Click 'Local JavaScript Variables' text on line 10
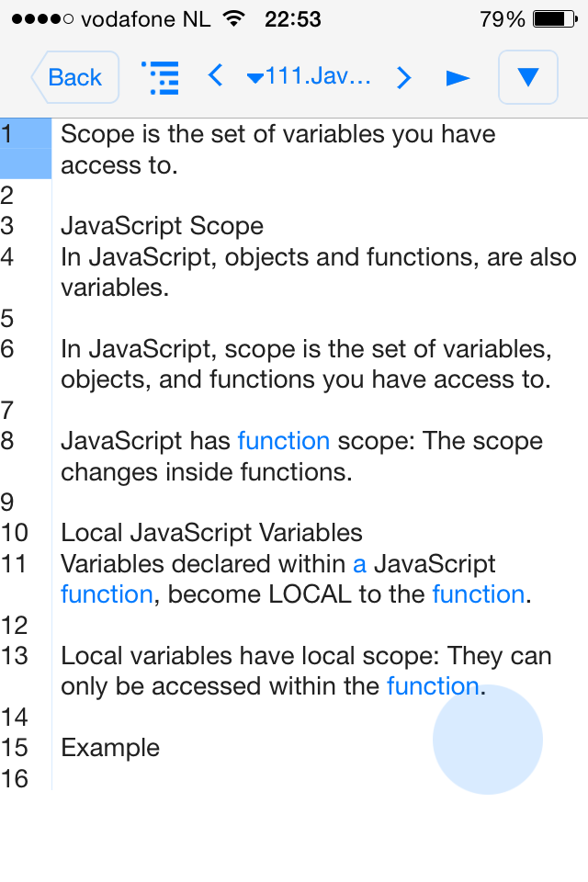Viewport: 588px width, 882px height. [x=211, y=533]
